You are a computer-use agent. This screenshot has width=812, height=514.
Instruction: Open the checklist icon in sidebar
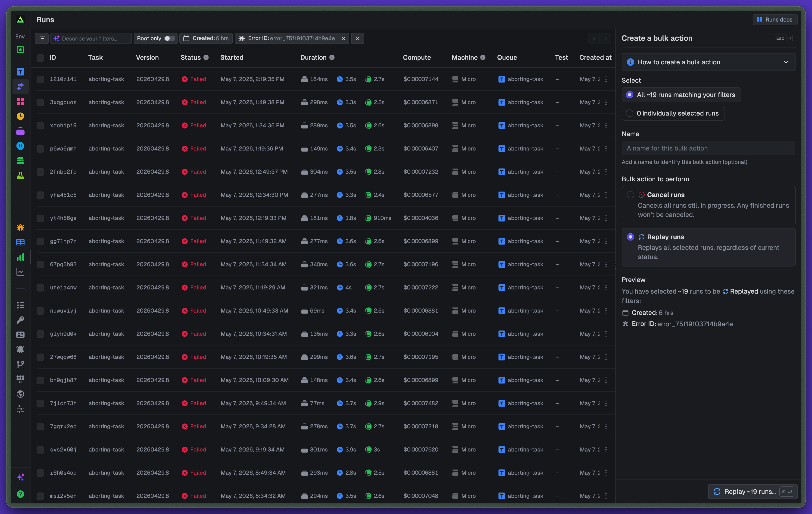(x=20, y=305)
